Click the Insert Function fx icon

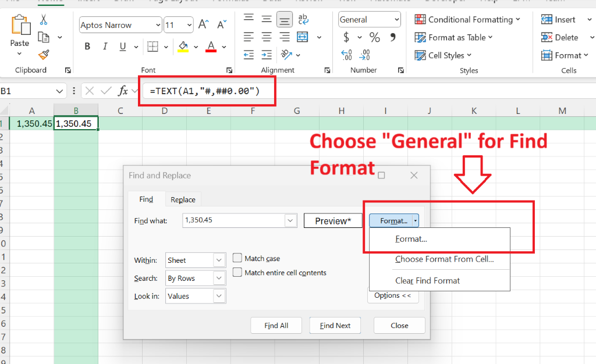point(123,91)
